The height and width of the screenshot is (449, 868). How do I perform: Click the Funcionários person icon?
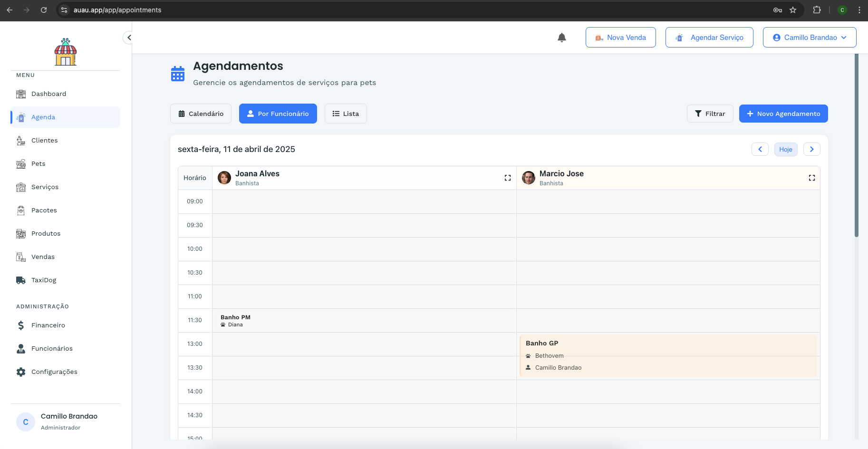(x=21, y=349)
